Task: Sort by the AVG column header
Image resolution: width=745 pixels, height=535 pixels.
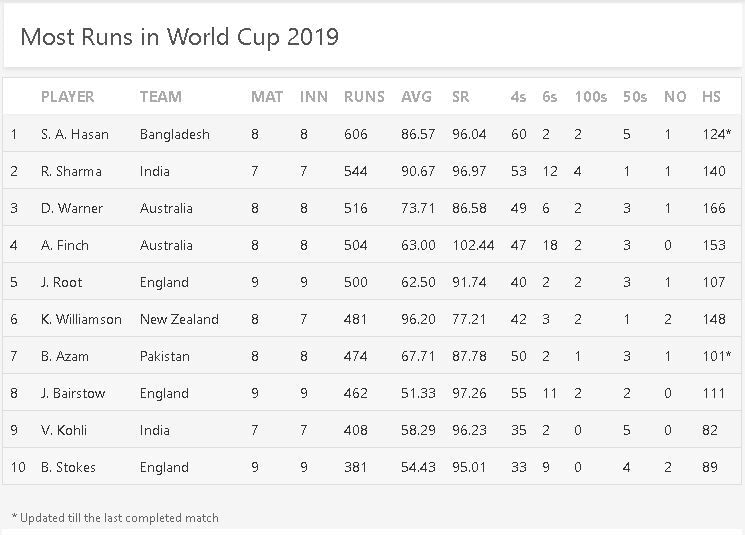Action: [x=416, y=97]
